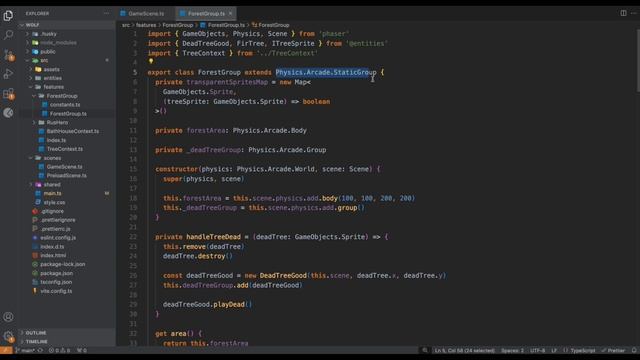
Task: Click the UTF-8 encoding indicator
Action: (x=538, y=350)
